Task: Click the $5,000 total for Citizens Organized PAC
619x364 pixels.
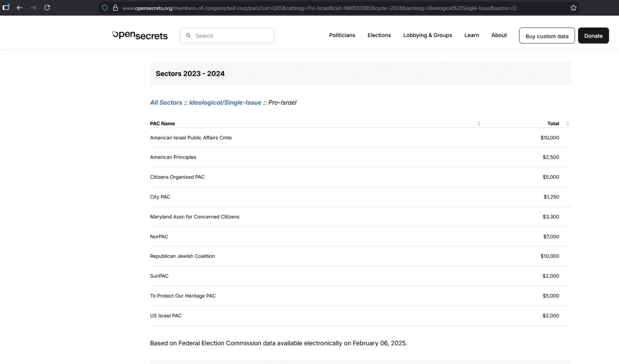Action: [x=551, y=177]
